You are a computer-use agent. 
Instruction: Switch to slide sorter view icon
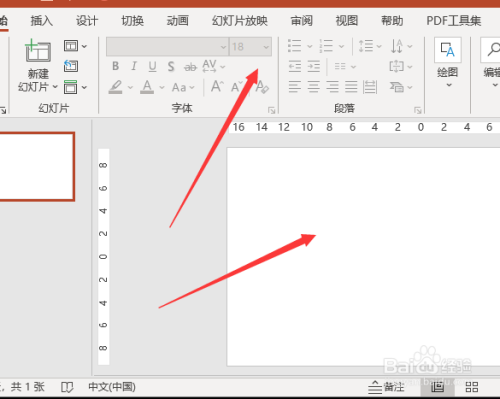tap(472, 387)
